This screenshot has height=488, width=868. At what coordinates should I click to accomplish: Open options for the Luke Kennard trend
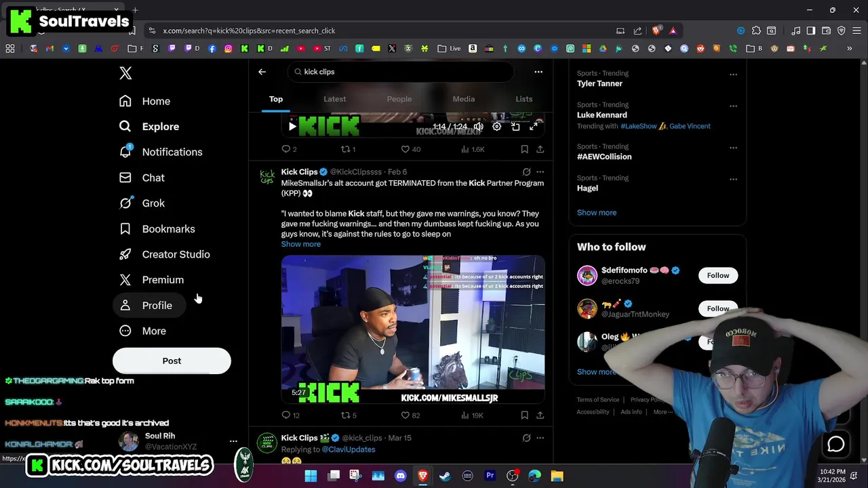pos(733,106)
